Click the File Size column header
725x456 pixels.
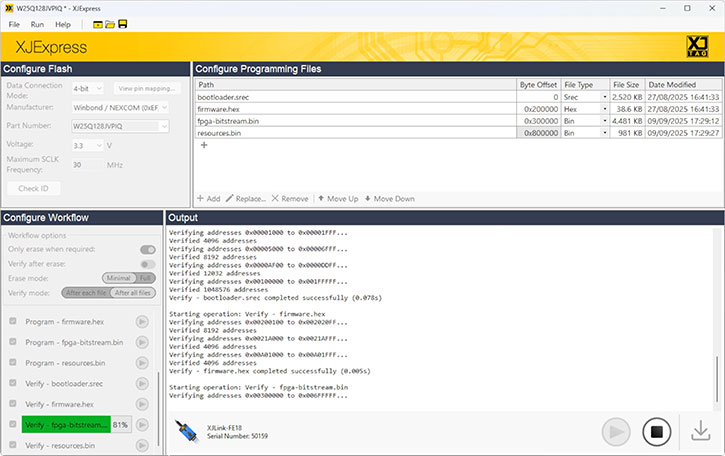[627, 85]
